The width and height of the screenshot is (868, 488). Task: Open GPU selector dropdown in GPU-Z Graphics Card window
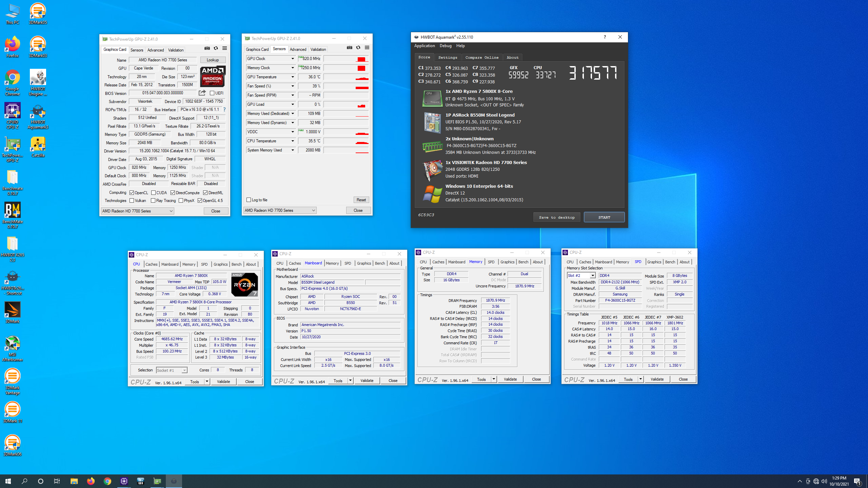coord(137,211)
